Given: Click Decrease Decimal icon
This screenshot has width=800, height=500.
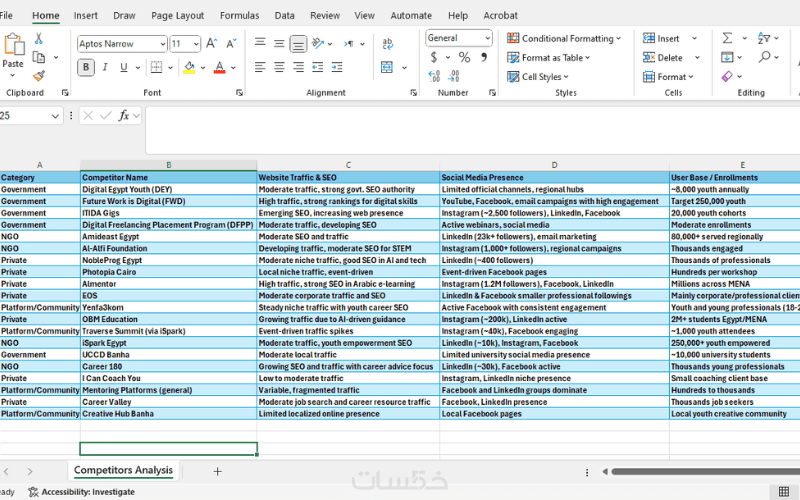Looking at the screenshot, I should (454, 77).
